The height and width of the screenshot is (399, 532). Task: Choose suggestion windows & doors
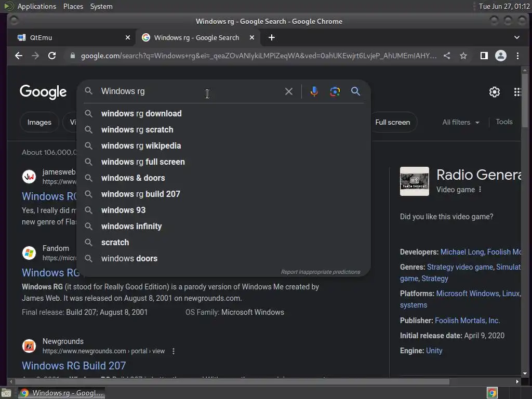pyautogui.click(x=223, y=178)
